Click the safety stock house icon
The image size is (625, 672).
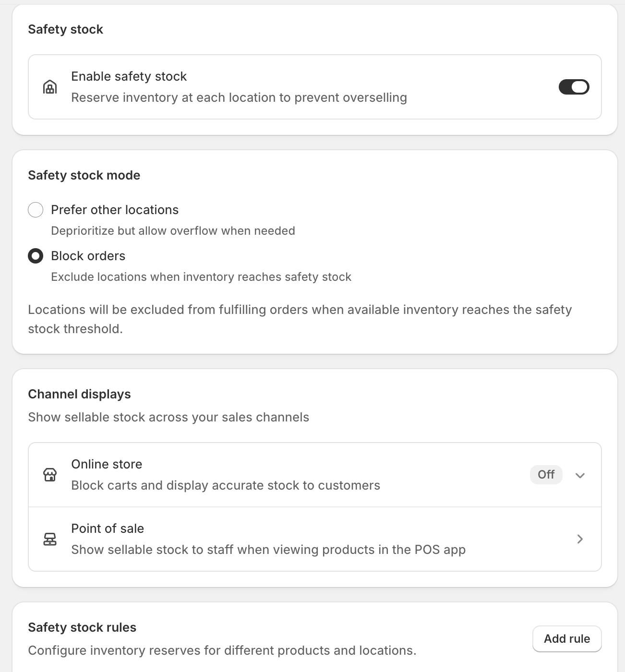pos(50,87)
